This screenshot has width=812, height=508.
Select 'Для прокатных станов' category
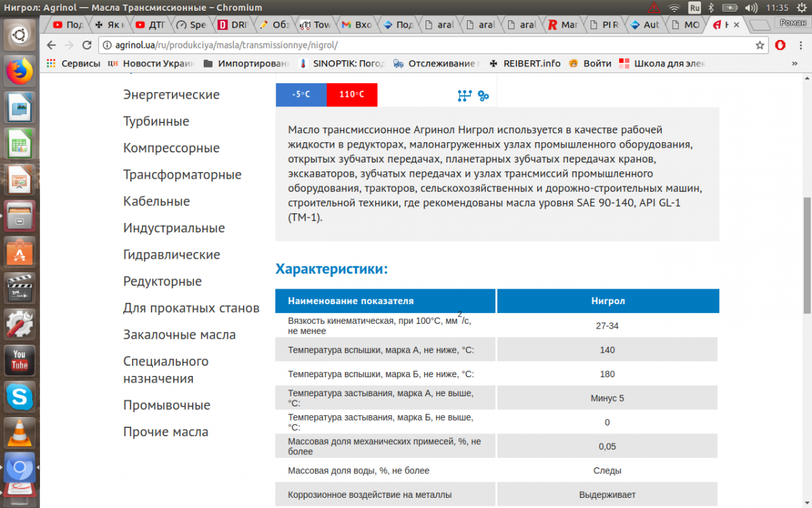[191, 308]
